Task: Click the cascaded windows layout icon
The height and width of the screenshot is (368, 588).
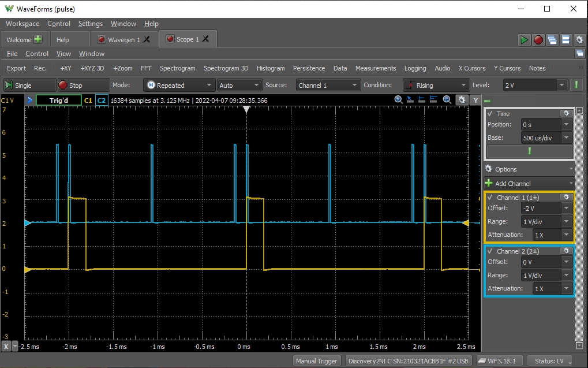Action: click(x=552, y=40)
